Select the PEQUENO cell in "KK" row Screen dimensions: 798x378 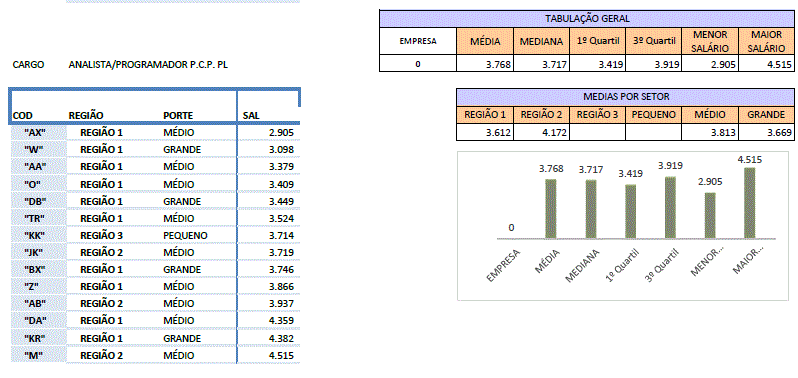tap(185, 235)
